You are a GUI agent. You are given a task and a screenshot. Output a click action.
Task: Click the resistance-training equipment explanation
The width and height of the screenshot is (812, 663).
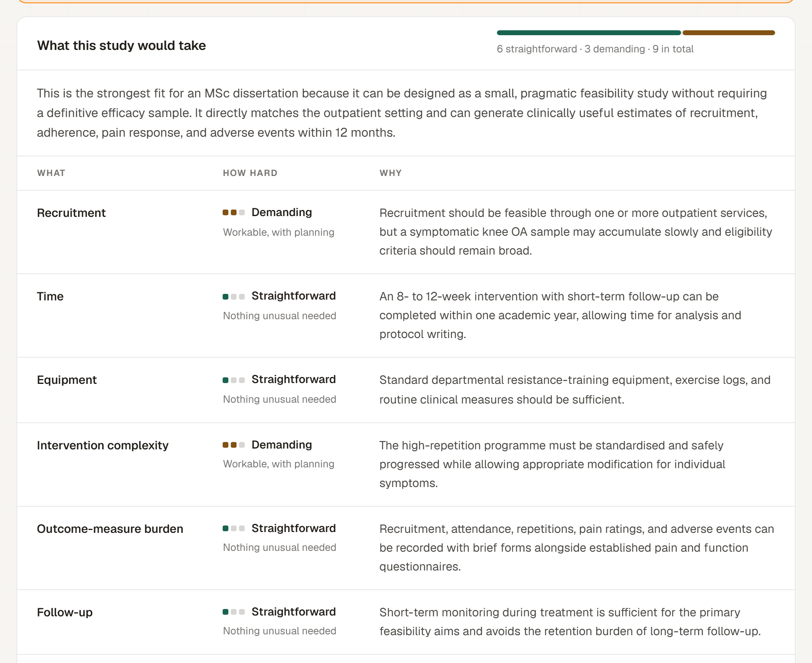(x=575, y=390)
